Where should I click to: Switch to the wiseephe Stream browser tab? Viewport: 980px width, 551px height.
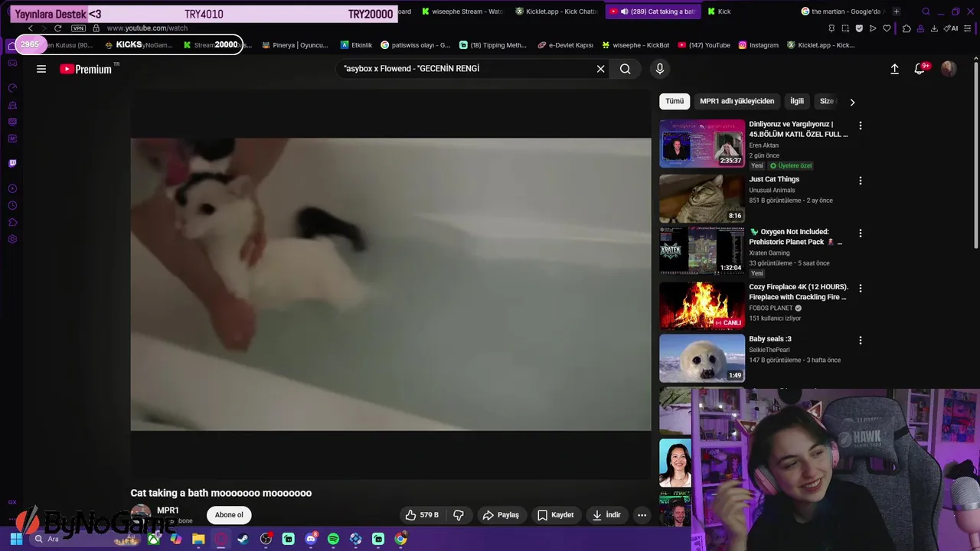[x=462, y=11]
